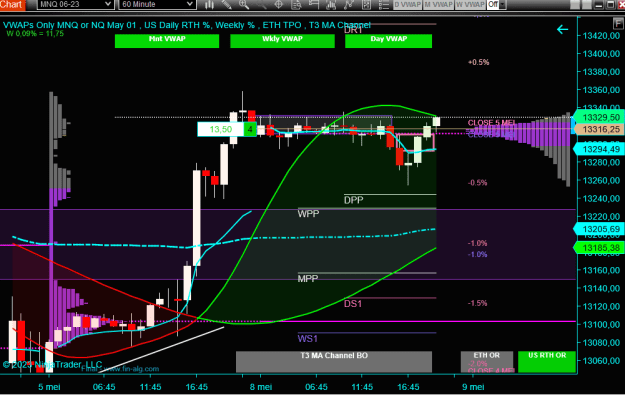Click the -0.5% level label
The height and width of the screenshot is (395, 625).
click(478, 183)
